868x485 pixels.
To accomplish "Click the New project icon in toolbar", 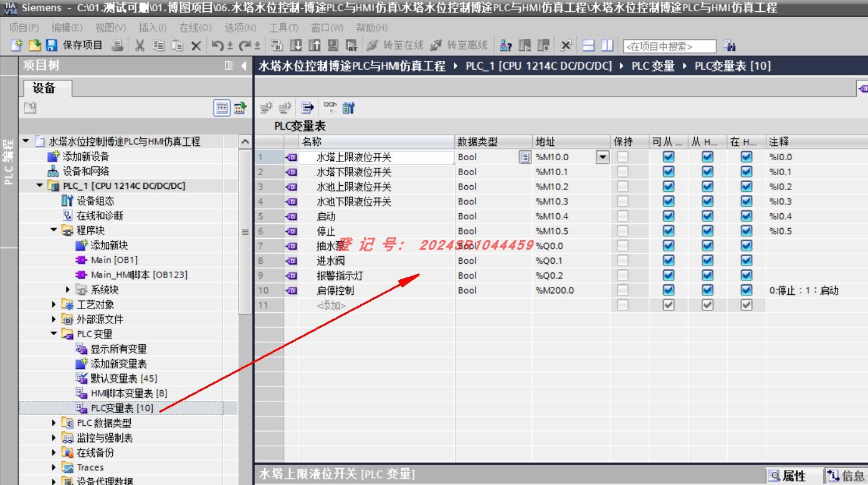I will click(17, 46).
